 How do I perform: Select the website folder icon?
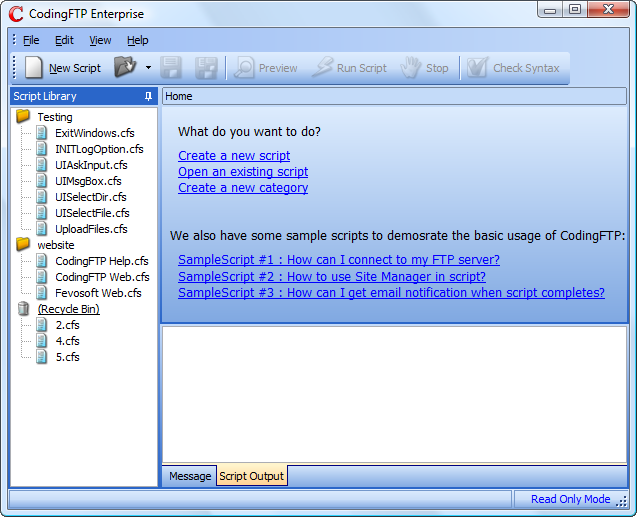[23, 244]
